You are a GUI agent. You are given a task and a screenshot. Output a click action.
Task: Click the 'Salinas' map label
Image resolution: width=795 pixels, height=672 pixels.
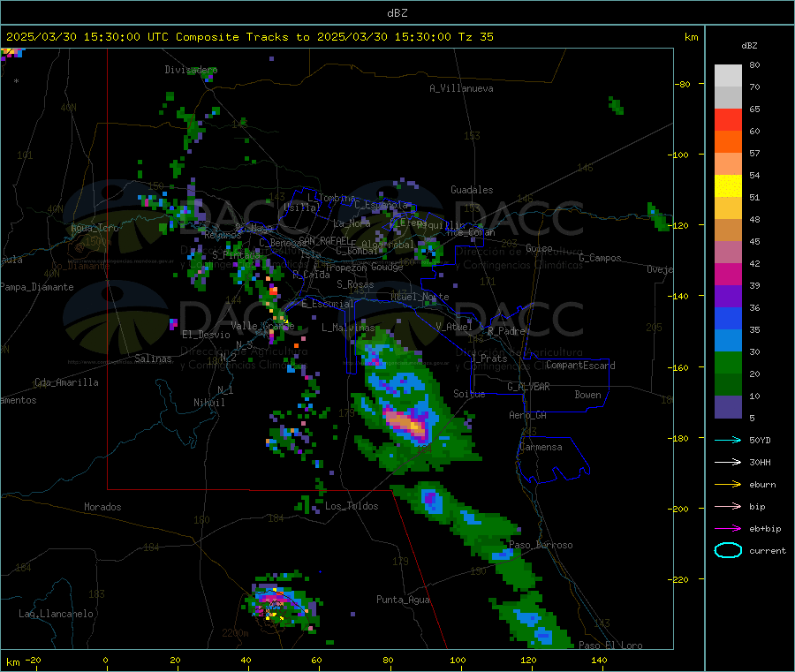coord(153,359)
